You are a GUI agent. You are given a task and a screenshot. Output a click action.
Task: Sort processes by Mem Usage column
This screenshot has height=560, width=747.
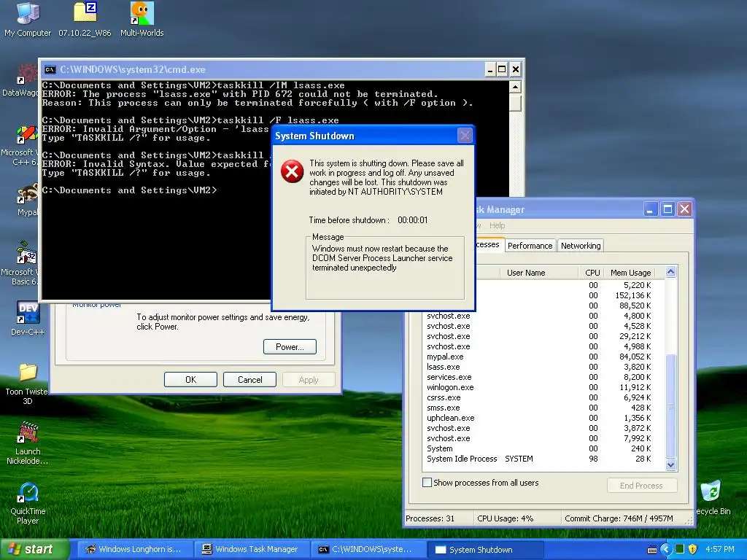click(x=630, y=273)
